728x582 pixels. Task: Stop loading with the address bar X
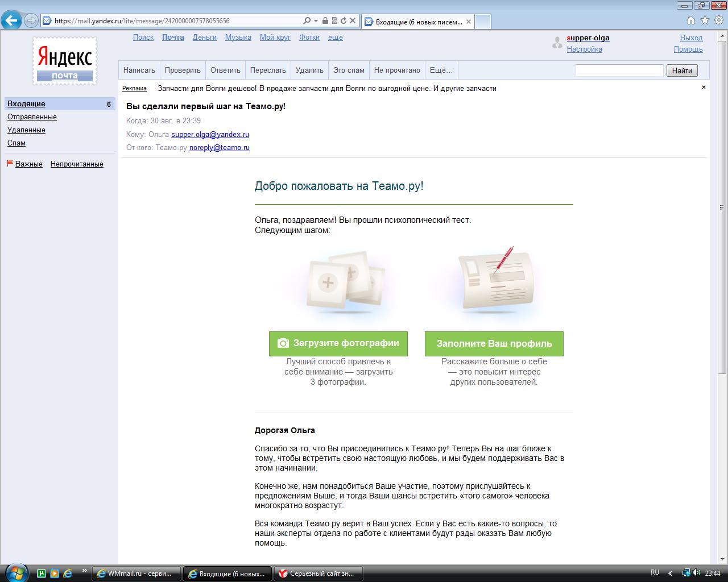tap(353, 21)
